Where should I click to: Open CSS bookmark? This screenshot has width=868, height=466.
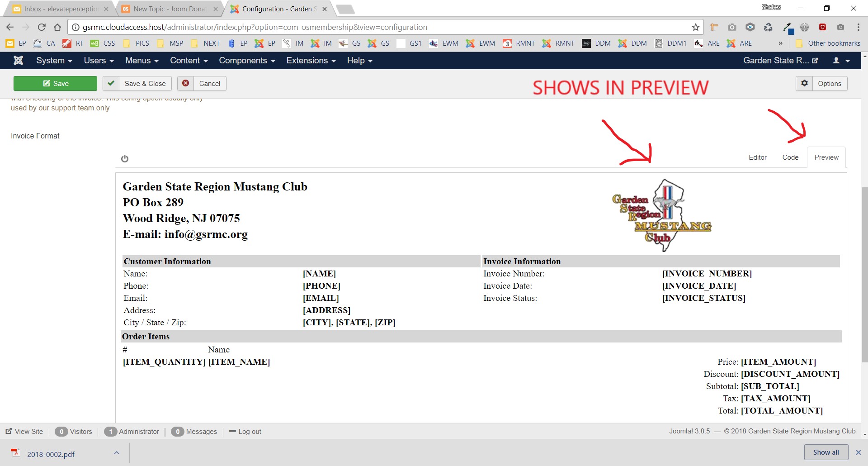[103, 43]
